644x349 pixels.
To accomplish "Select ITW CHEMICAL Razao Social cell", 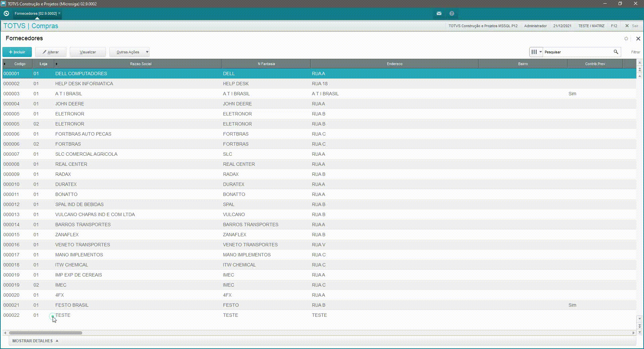I will (x=138, y=265).
